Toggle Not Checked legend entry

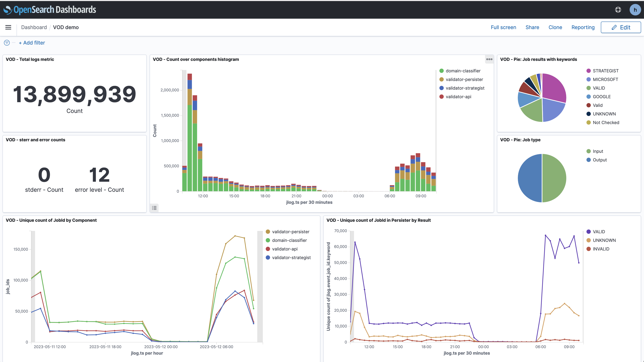[x=603, y=122]
